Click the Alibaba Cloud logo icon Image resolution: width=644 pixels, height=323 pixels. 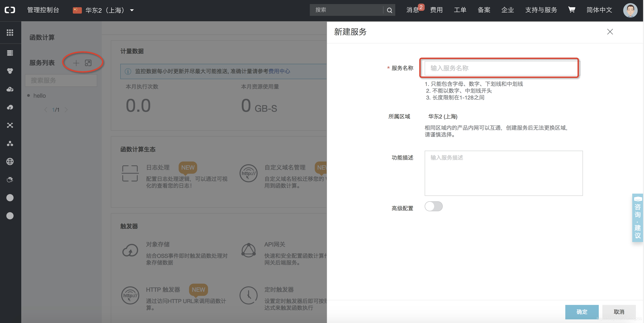(x=10, y=10)
